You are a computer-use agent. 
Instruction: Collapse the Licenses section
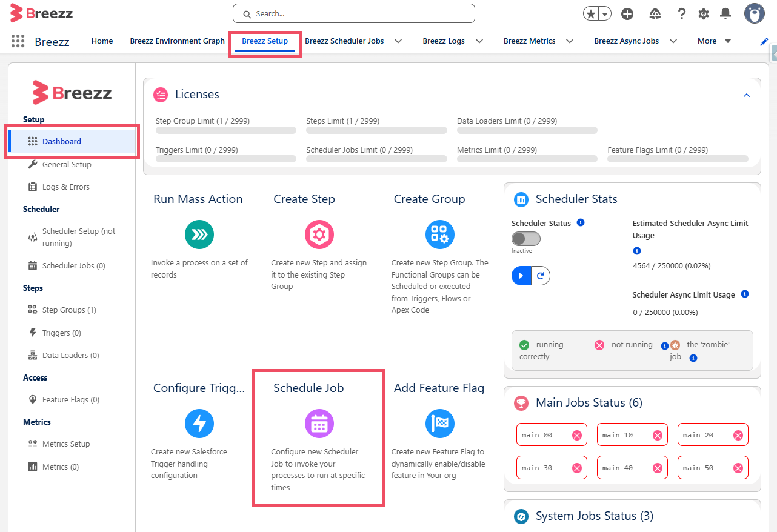coord(747,95)
